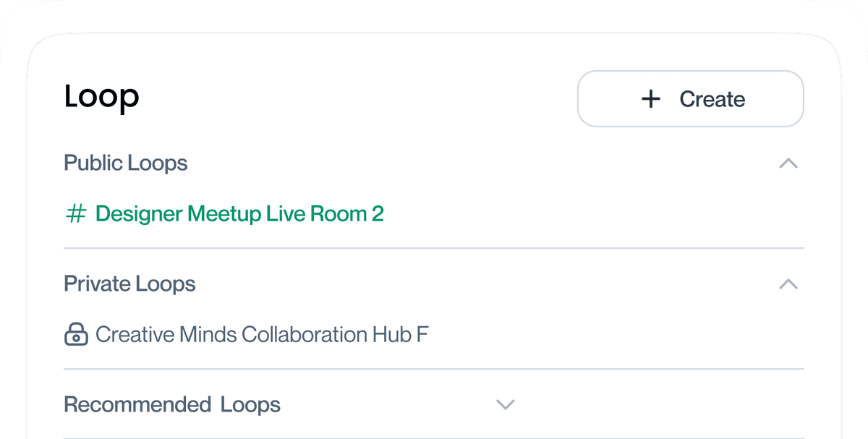Open Creative Minds Collaboration Hub F loop
The height and width of the screenshot is (439, 868).
click(x=262, y=335)
